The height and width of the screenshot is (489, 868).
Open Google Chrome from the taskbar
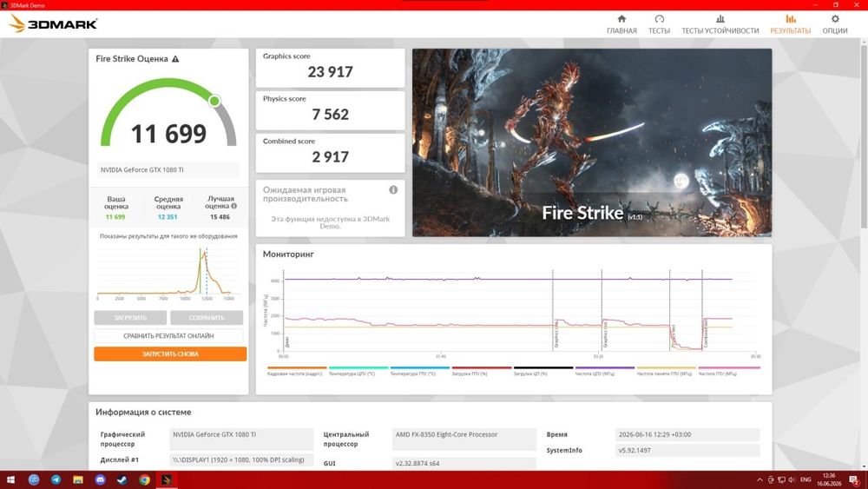(144, 479)
